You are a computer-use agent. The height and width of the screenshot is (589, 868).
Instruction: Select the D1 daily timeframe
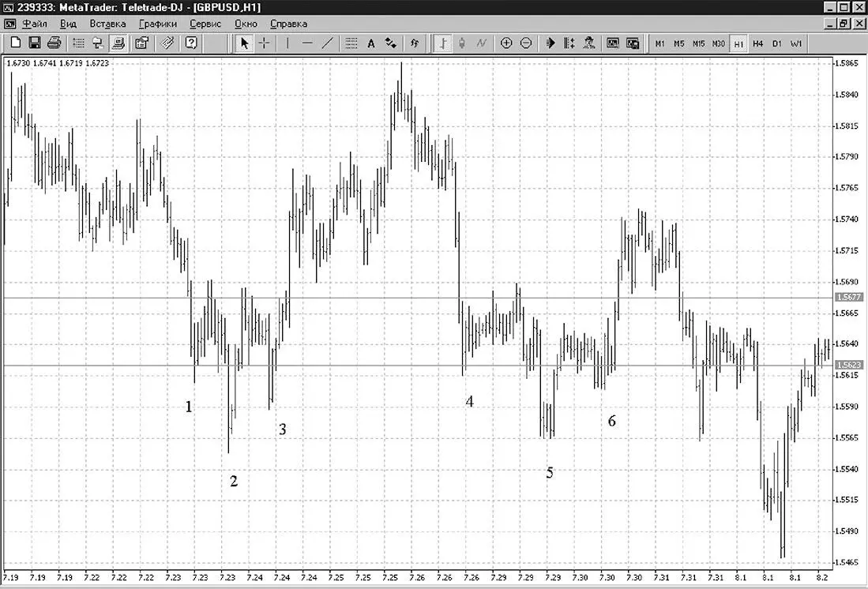click(x=776, y=43)
